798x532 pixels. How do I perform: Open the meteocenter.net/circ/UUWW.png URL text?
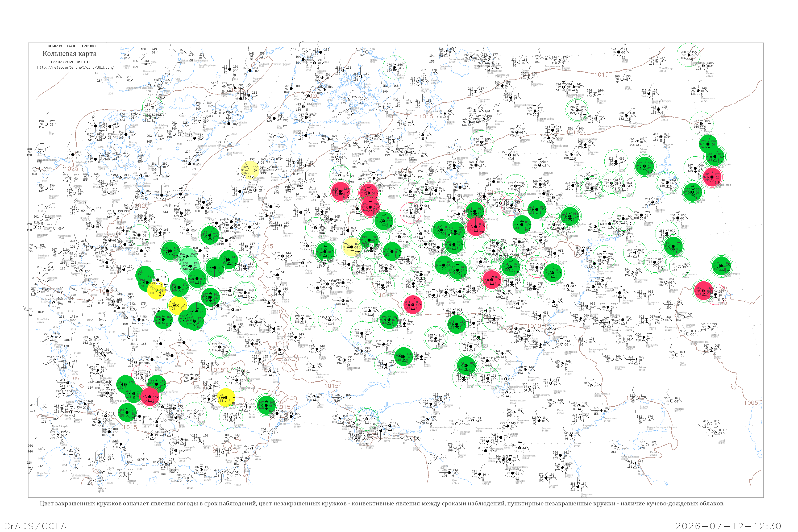(75, 68)
